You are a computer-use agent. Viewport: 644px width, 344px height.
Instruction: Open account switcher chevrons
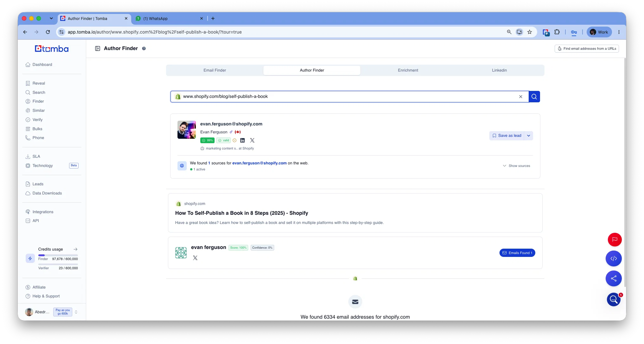tap(76, 312)
